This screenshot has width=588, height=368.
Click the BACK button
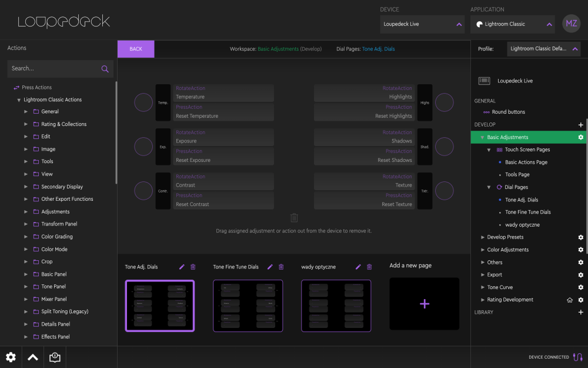(136, 49)
